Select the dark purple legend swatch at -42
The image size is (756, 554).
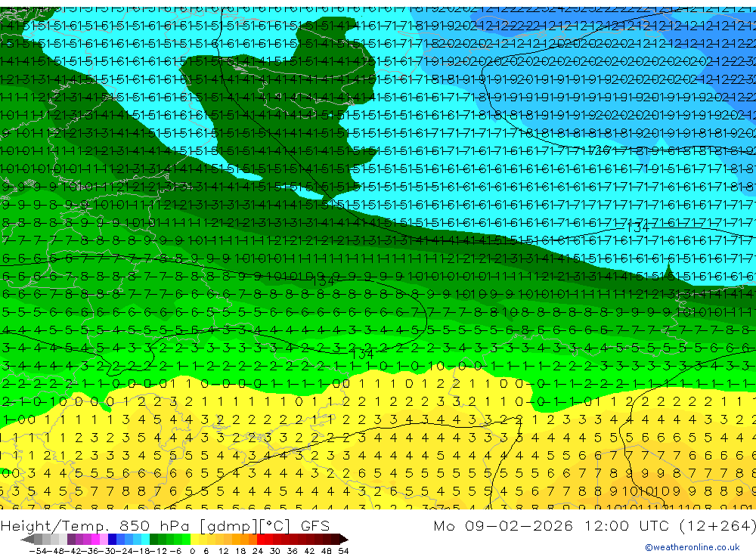pos(71,540)
